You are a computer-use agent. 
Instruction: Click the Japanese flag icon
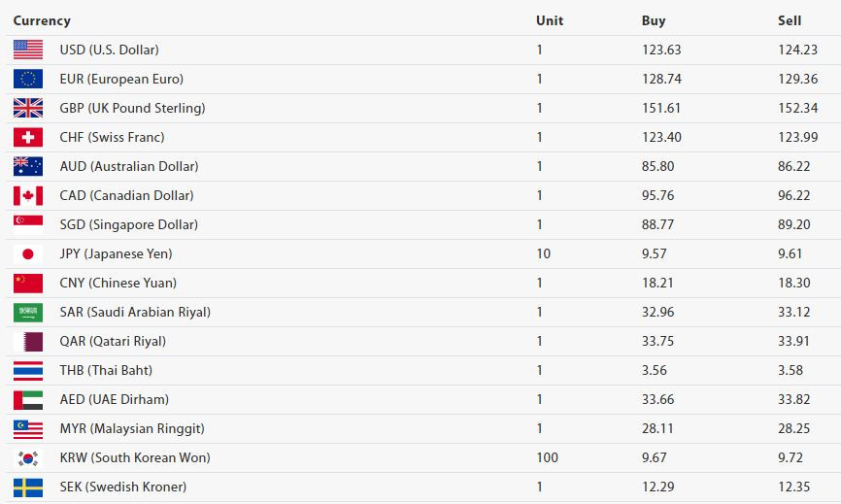pyautogui.click(x=28, y=254)
